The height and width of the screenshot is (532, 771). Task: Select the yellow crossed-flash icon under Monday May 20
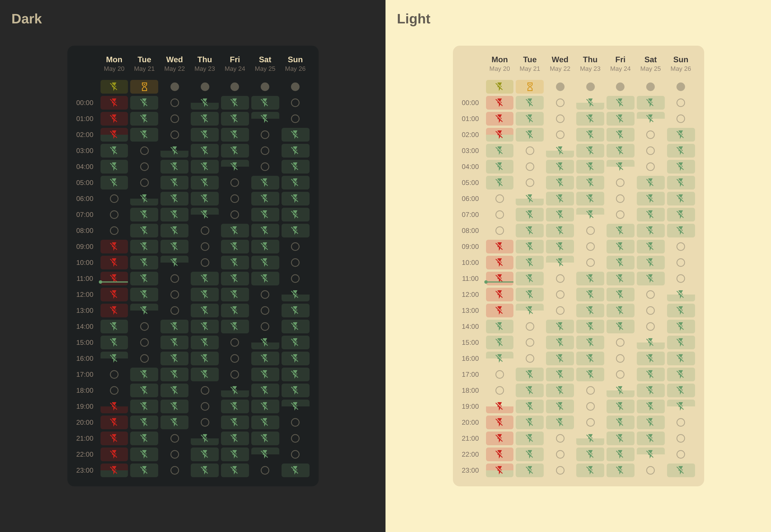click(x=114, y=87)
